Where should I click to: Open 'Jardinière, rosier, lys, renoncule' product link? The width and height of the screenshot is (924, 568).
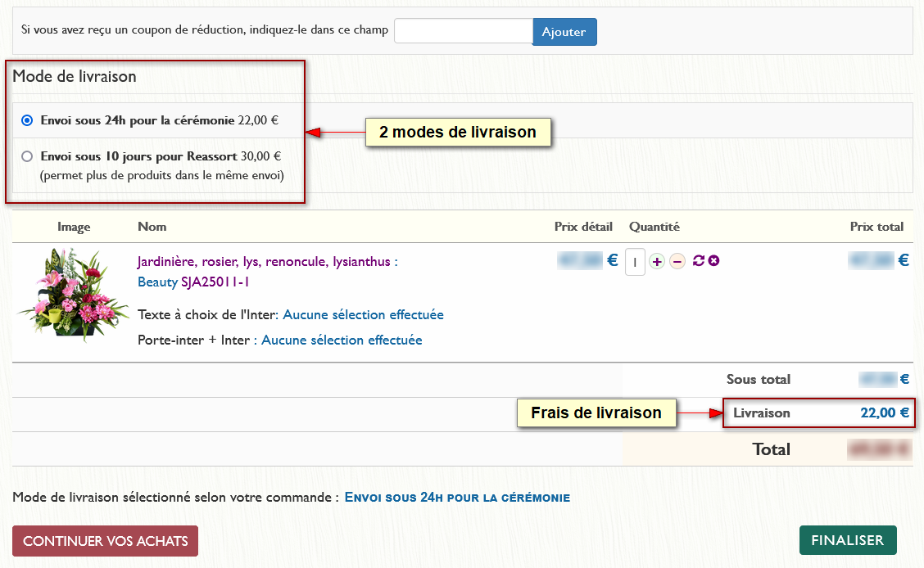267,262
